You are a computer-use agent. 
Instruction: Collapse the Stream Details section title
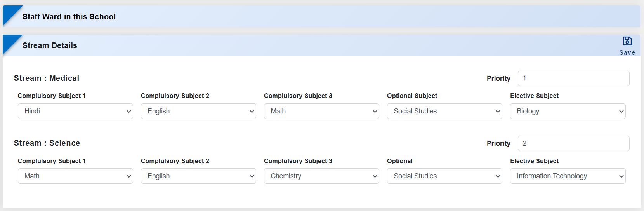click(x=50, y=45)
